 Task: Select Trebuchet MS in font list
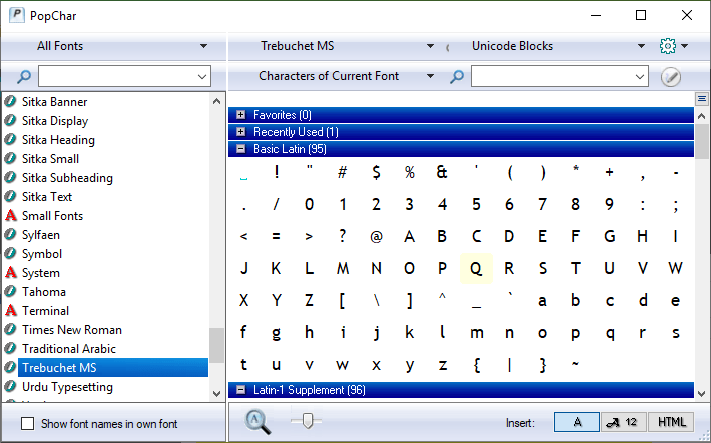[112, 368]
